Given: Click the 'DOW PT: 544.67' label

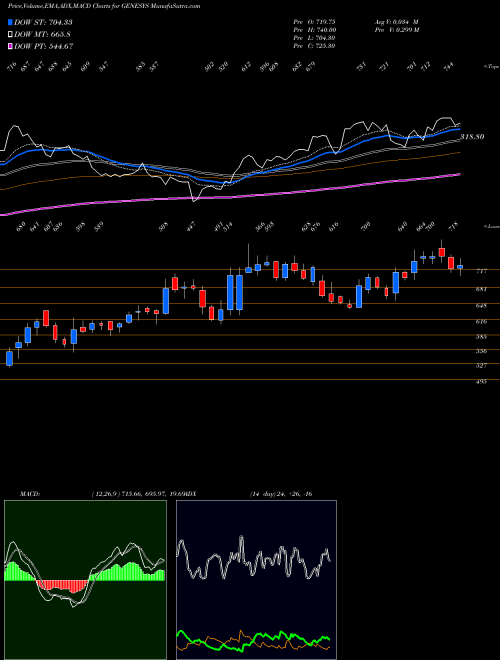Looking at the screenshot, I should [x=44, y=47].
